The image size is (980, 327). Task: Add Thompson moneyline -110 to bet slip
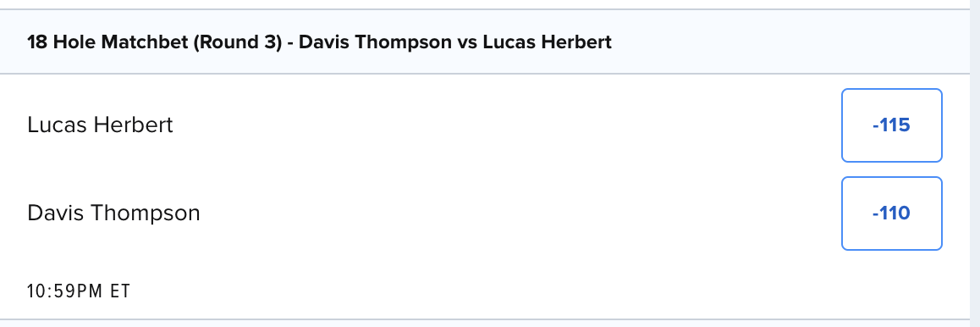(891, 213)
